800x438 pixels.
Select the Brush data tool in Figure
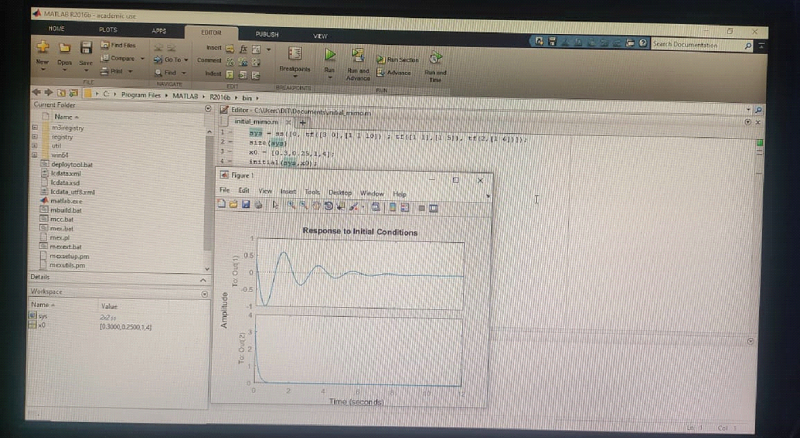pyautogui.click(x=354, y=207)
